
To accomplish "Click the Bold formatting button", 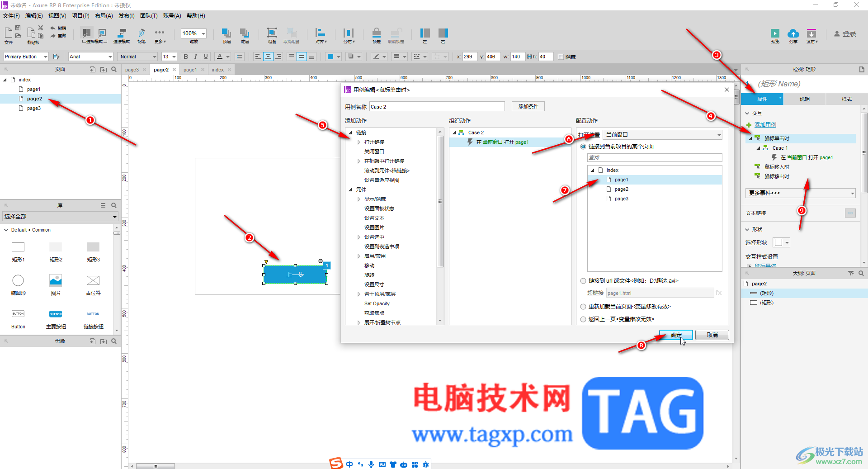I will tap(185, 57).
